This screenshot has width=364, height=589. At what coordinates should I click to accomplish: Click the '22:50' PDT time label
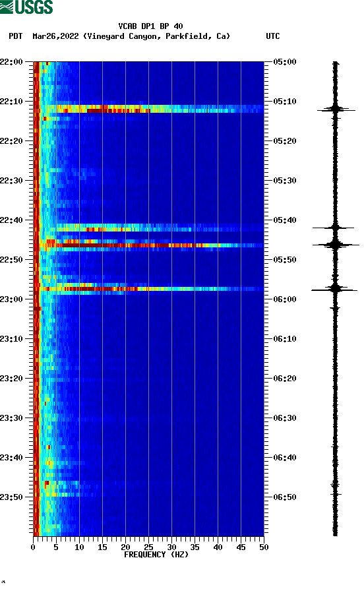coord(11,260)
